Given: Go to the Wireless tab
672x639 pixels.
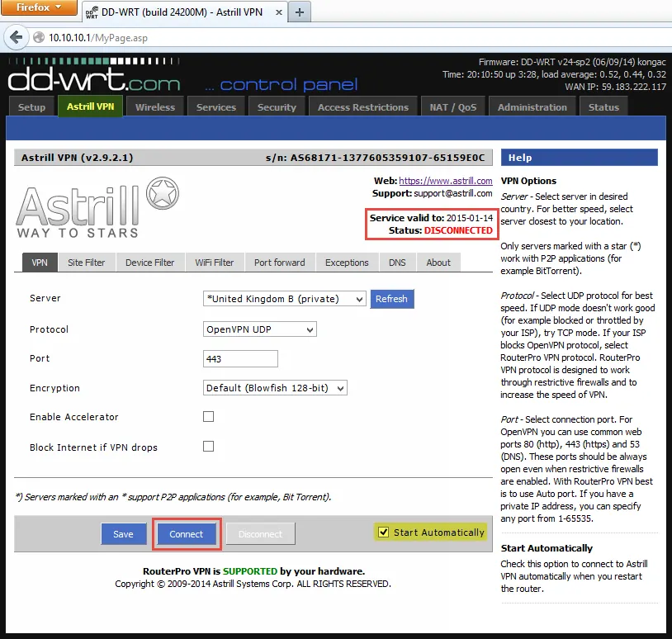Looking at the screenshot, I should pyautogui.click(x=155, y=107).
